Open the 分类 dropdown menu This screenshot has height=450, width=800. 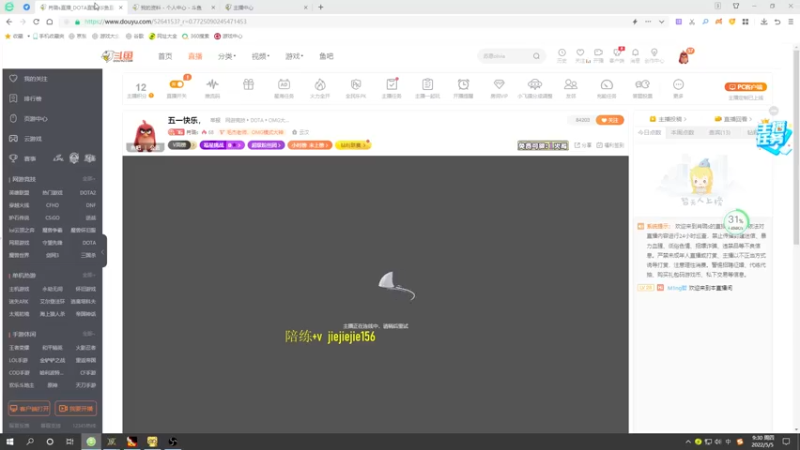click(x=227, y=56)
